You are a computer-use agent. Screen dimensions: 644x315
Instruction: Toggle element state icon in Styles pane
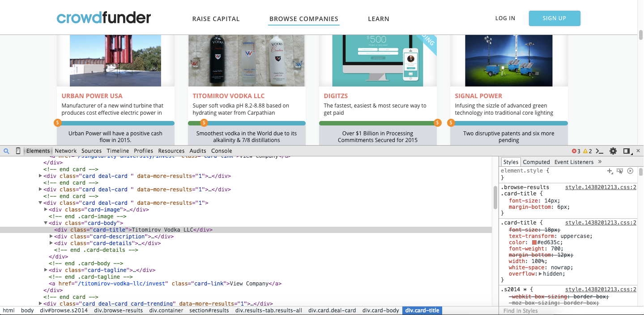620,171
